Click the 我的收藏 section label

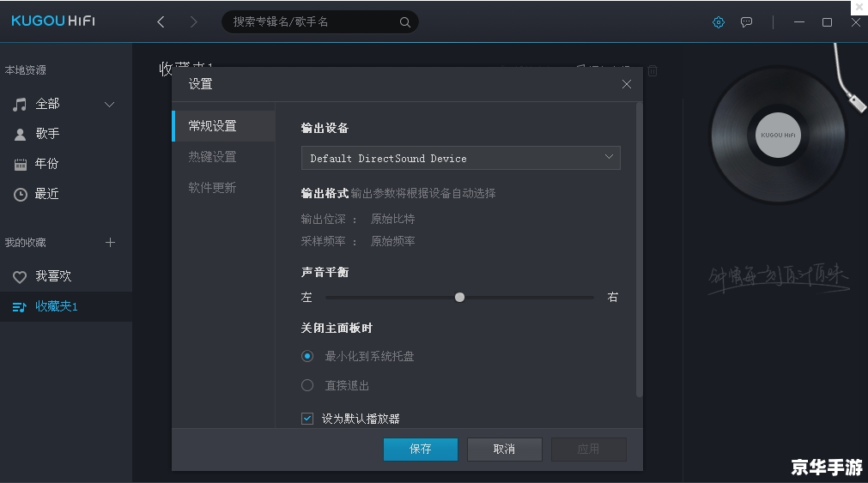26,242
